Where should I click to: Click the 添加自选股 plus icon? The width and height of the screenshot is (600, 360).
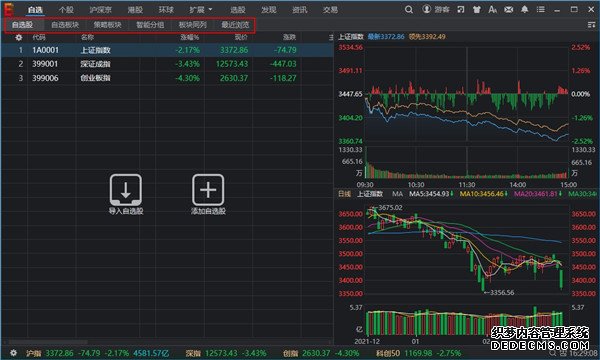pos(208,190)
